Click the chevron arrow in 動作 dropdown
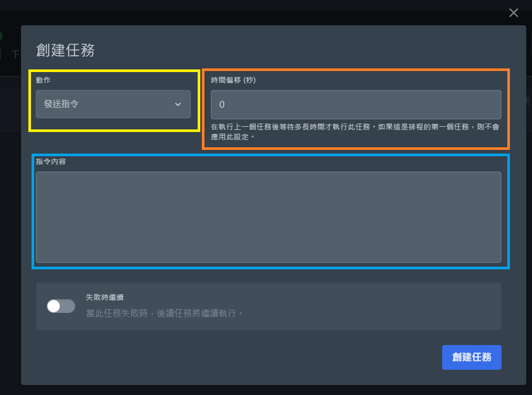The image size is (532, 395). pyautogui.click(x=178, y=104)
